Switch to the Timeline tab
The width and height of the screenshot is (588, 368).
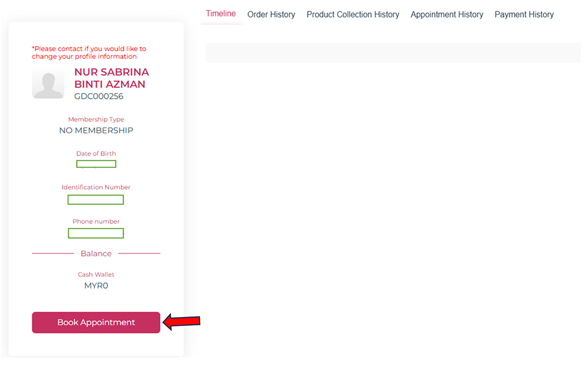coord(221,14)
